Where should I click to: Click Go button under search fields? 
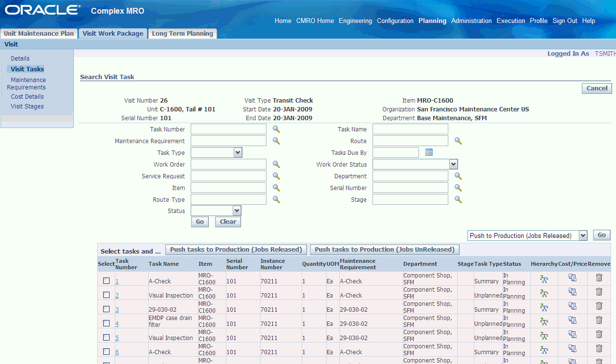pyautogui.click(x=200, y=221)
